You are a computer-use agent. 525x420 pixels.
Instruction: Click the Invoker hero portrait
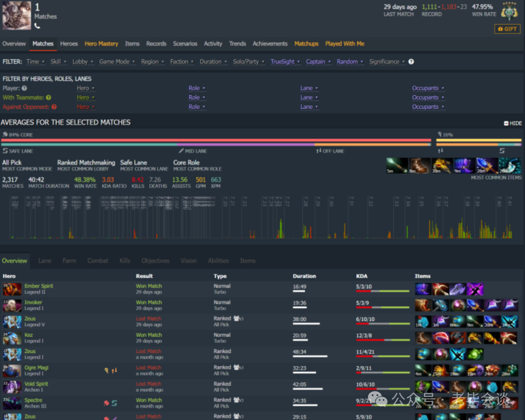(x=12, y=305)
